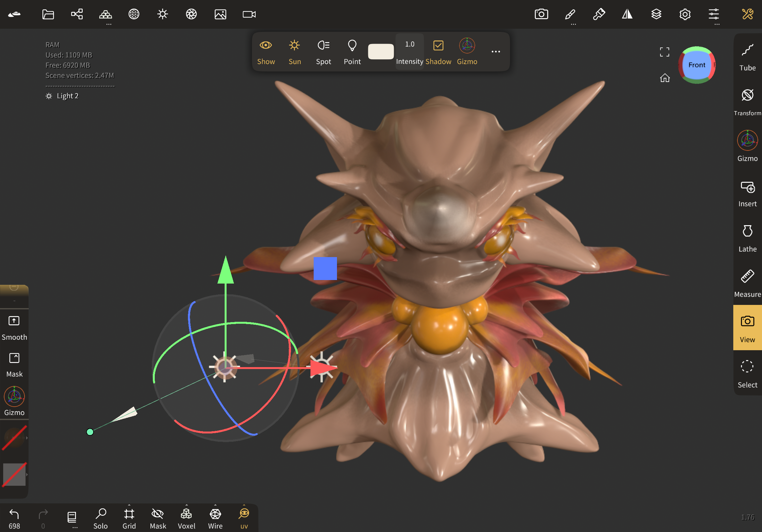Screen dimensions: 762x532
Task: Toggle UV display
Action: point(244,519)
